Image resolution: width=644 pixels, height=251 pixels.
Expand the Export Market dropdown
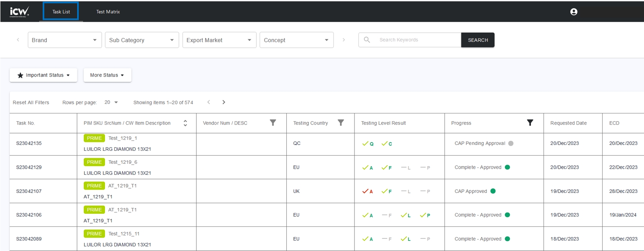pyautogui.click(x=219, y=40)
